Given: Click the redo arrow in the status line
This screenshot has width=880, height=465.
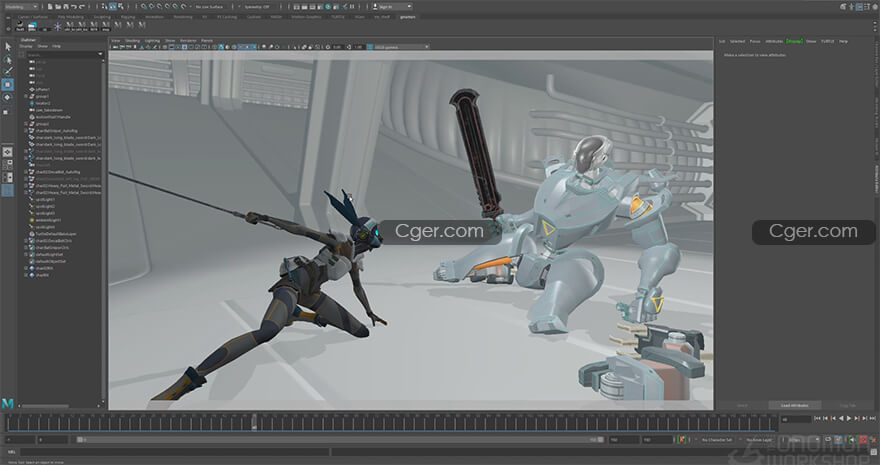Looking at the screenshot, I should click(82, 7).
